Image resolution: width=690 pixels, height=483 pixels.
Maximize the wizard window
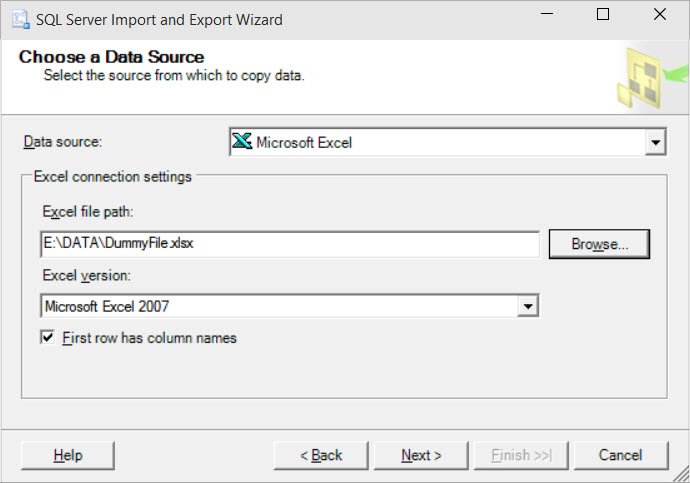tap(603, 14)
